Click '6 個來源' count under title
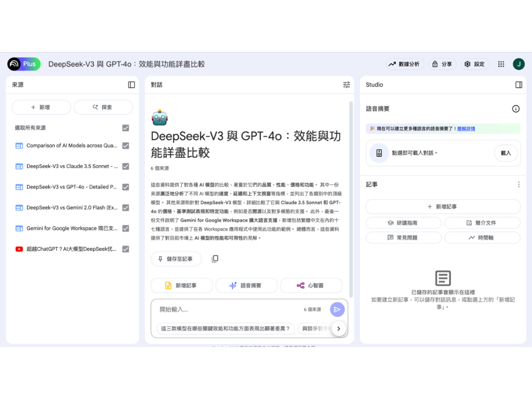This screenshot has width=532, height=399. pos(160,168)
